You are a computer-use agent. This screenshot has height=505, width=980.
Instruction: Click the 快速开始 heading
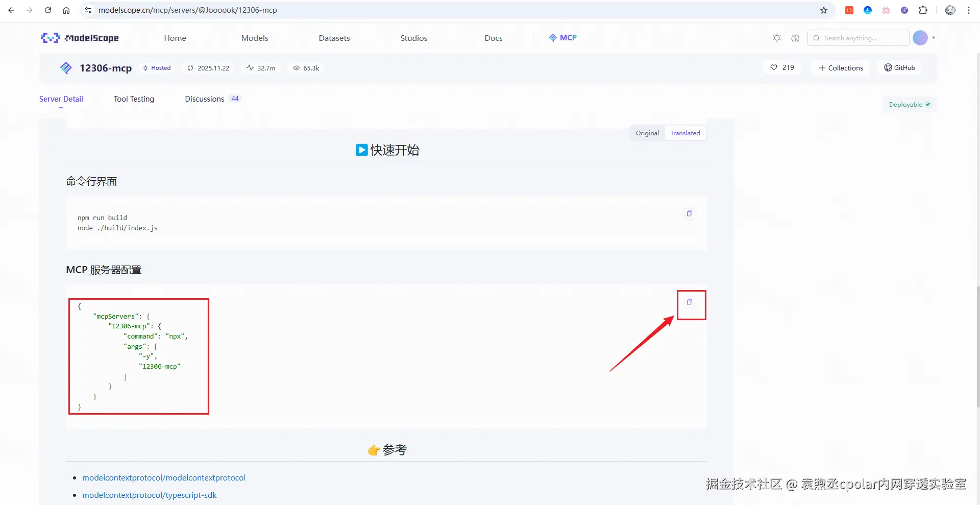387,150
